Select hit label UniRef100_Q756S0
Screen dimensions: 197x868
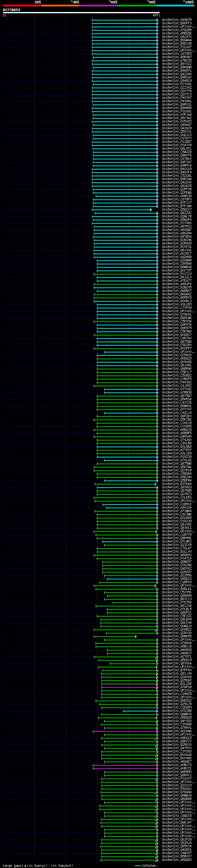pos(177,355)
